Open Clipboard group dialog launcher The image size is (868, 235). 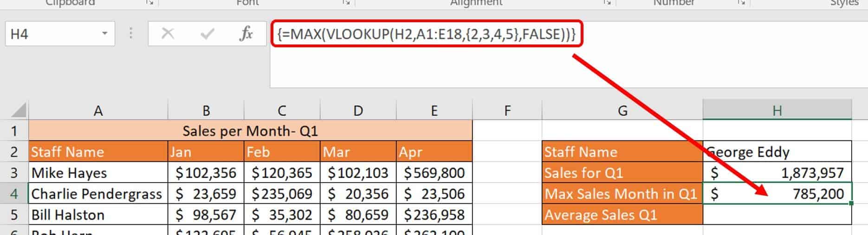click(149, 3)
